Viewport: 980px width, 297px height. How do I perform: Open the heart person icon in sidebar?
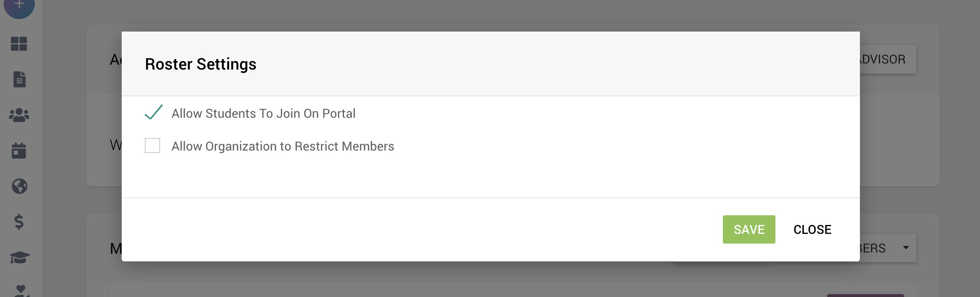coord(20,291)
